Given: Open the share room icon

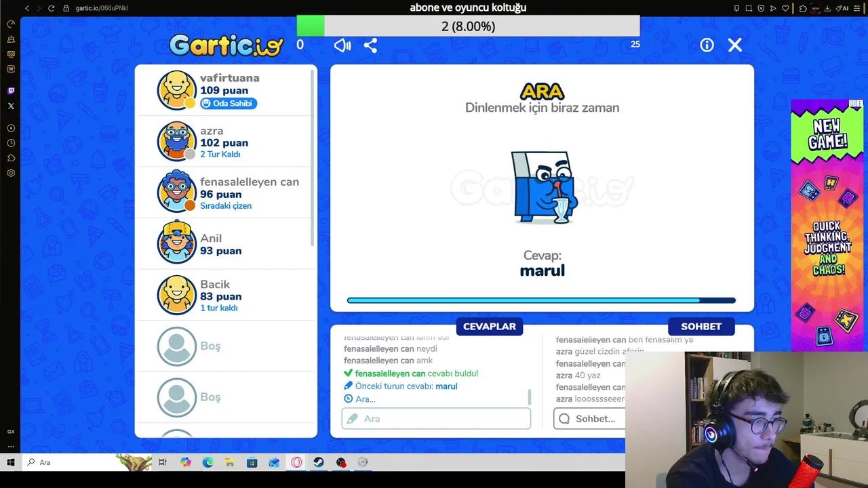Looking at the screenshot, I should pos(370,45).
